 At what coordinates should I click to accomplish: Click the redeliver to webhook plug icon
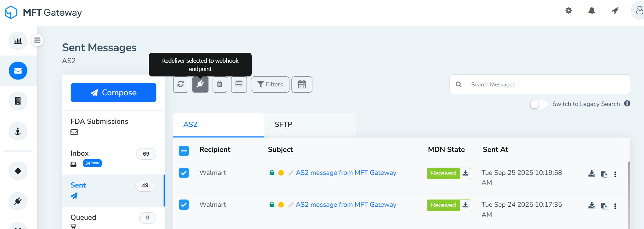(200, 84)
